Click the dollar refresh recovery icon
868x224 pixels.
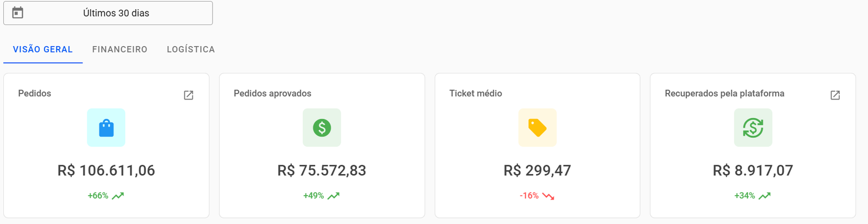tap(753, 128)
